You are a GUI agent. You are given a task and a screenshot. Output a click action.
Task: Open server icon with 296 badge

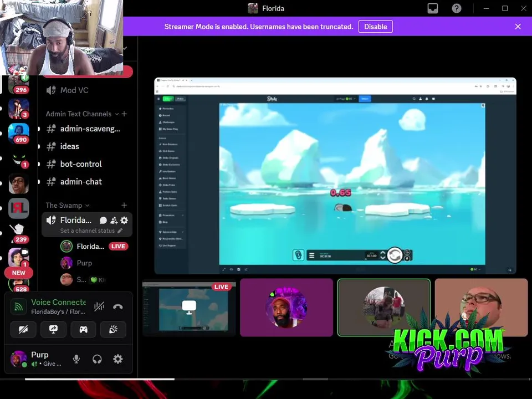pos(19,84)
